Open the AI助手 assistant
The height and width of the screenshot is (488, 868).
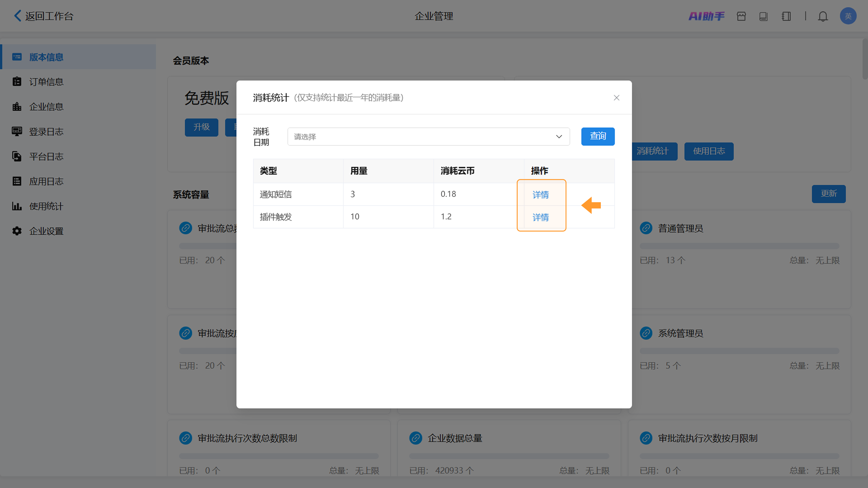(706, 16)
